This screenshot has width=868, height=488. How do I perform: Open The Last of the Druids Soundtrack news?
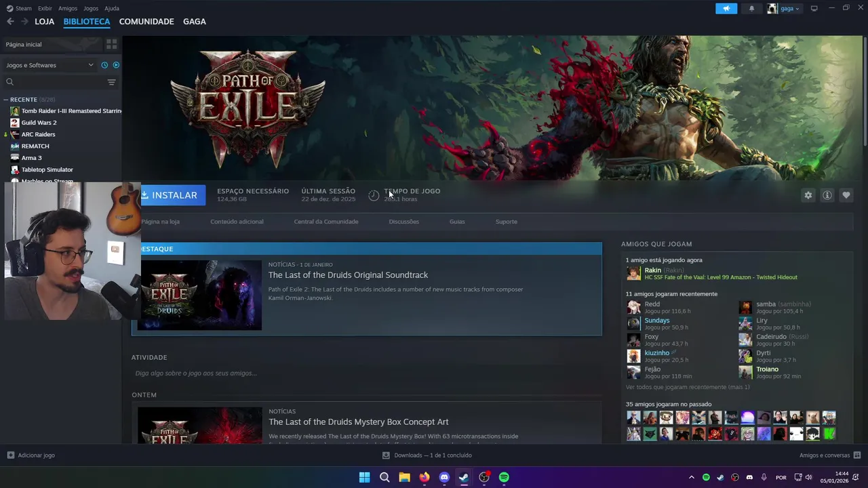(348, 275)
